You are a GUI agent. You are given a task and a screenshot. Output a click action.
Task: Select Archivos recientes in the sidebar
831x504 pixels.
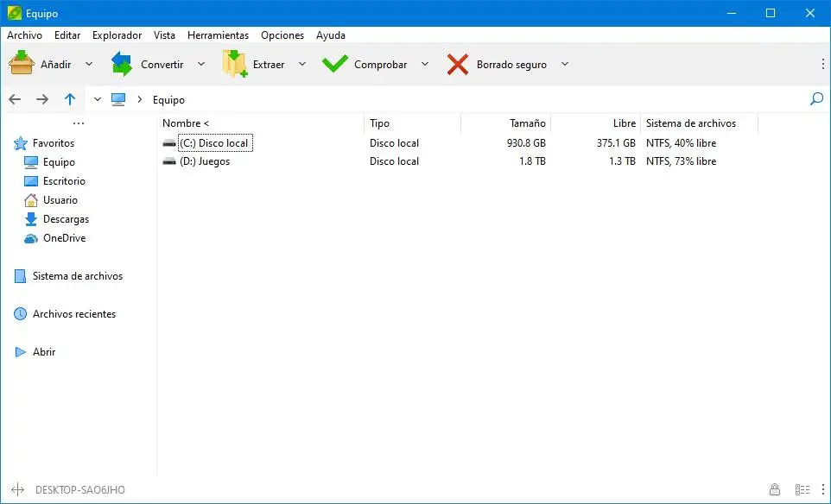74,314
